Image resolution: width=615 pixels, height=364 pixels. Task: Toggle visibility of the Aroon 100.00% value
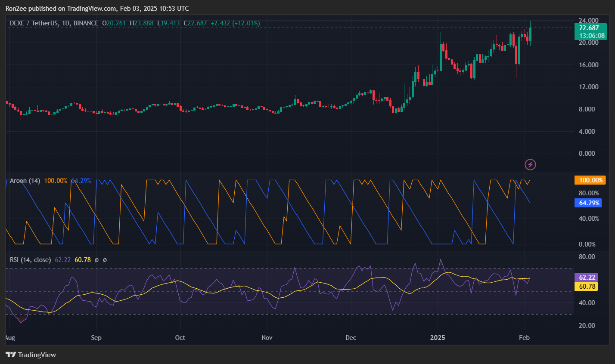56,181
